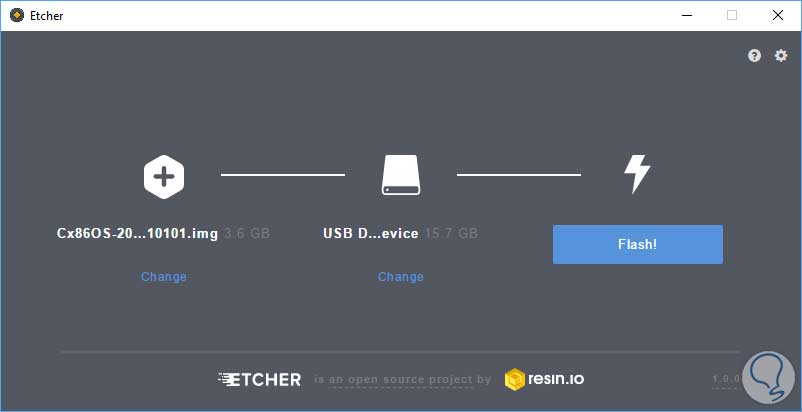Image resolution: width=802 pixels, height=412 pixels.
Task: Minimize the Etcher window
Action: (687, 15)
